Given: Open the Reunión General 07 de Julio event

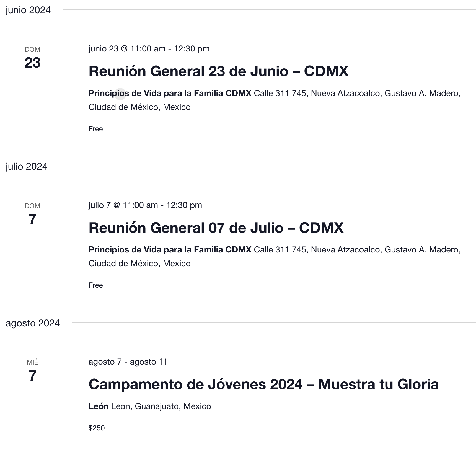Looking at the screenshot, I should [x=216, y=228].
